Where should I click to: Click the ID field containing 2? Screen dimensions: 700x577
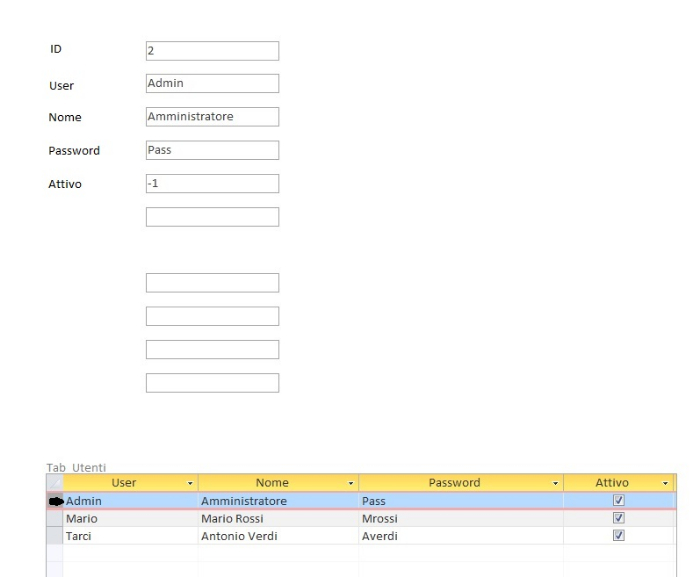click(212, 51)
